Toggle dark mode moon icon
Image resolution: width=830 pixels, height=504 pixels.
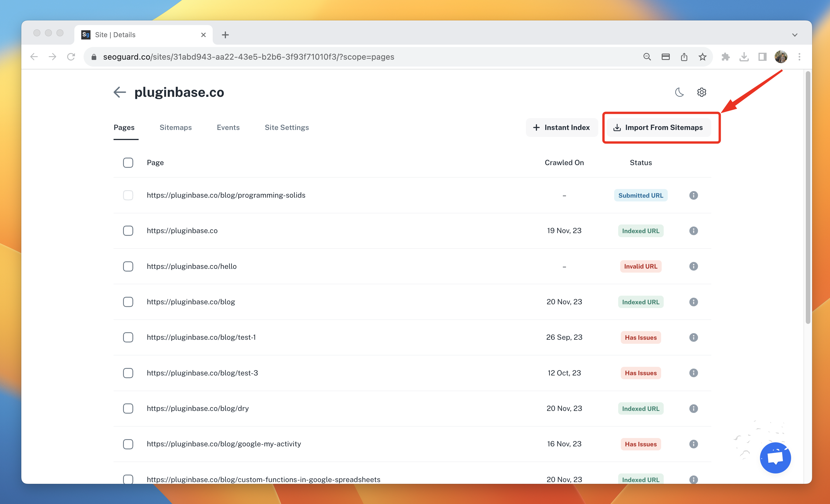pos(679,92)
